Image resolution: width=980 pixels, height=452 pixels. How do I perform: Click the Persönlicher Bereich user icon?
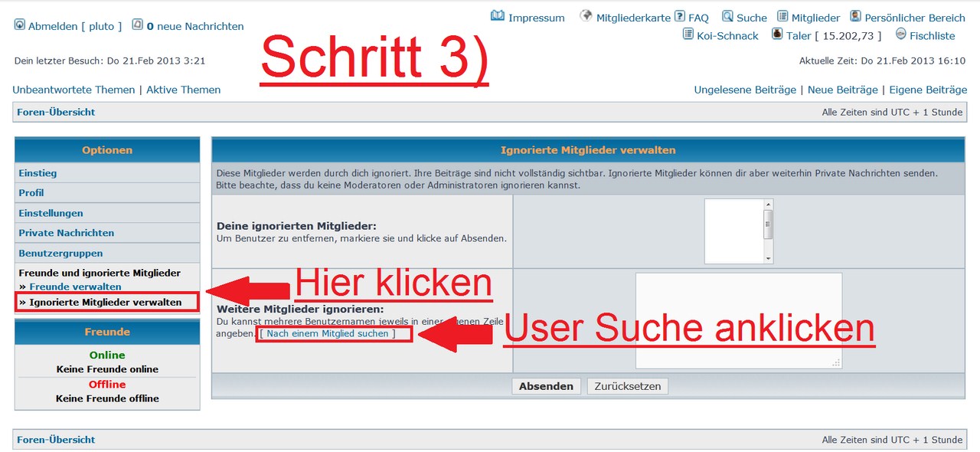pos(855,16)
